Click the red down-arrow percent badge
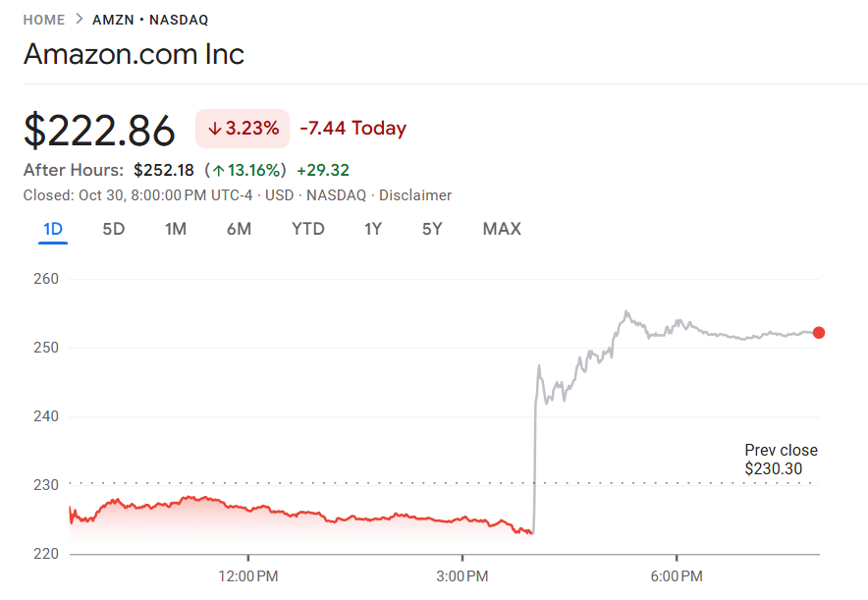 click(243, 129)
